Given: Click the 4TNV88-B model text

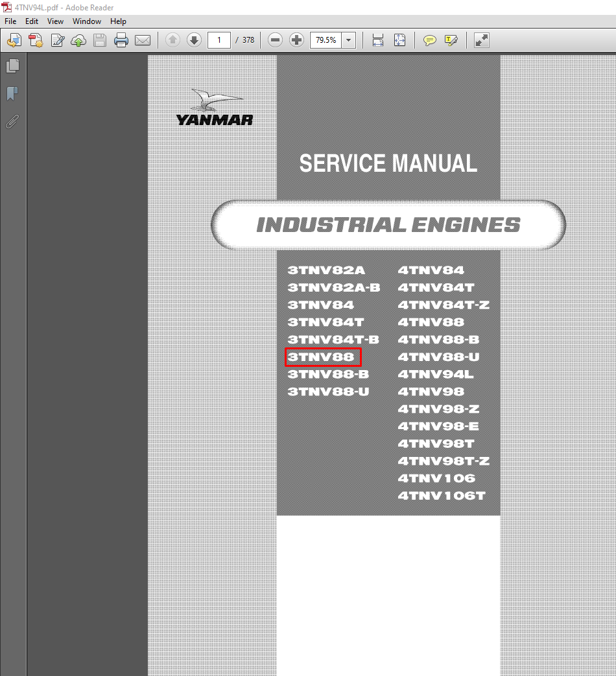Looking at the screenshot, I should coord(439,340).
